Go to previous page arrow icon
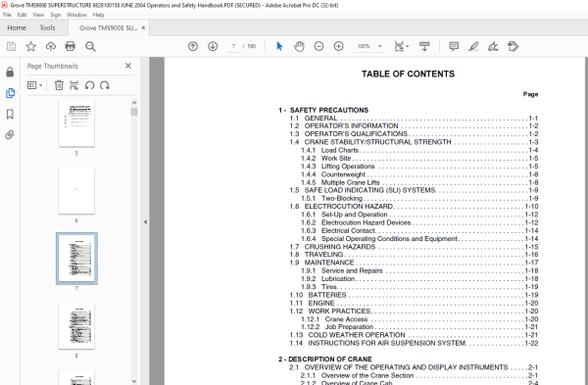 (193, 46)
